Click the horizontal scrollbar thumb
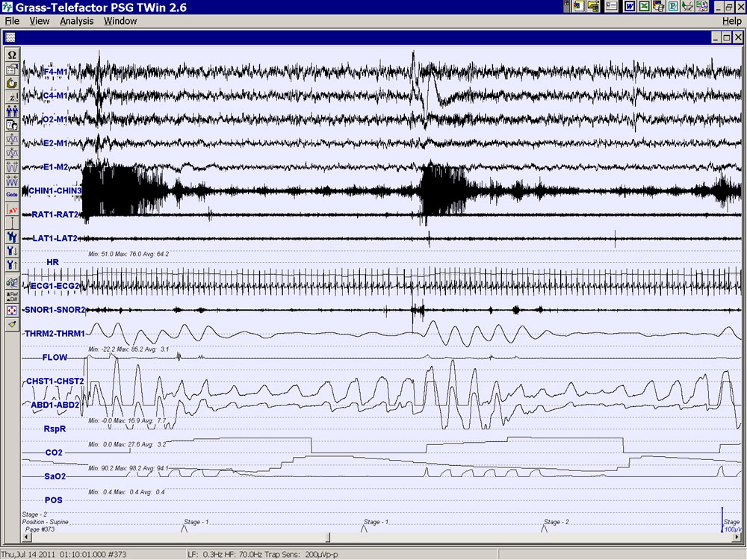This screenshot has width=747, height=560. pyautogui.click(x=326, y=538)
